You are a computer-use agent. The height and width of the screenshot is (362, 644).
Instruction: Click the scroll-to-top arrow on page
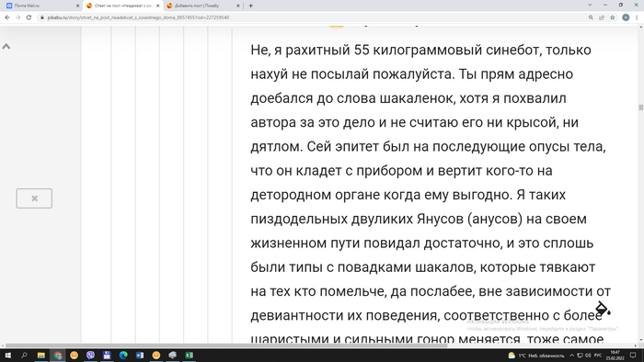pyautogui.click(x=6, y=46)
